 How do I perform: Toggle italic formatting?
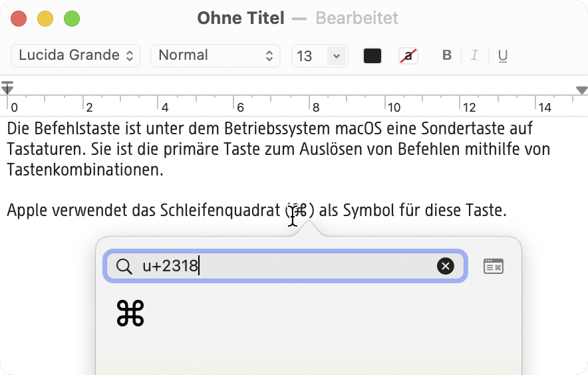474,56
